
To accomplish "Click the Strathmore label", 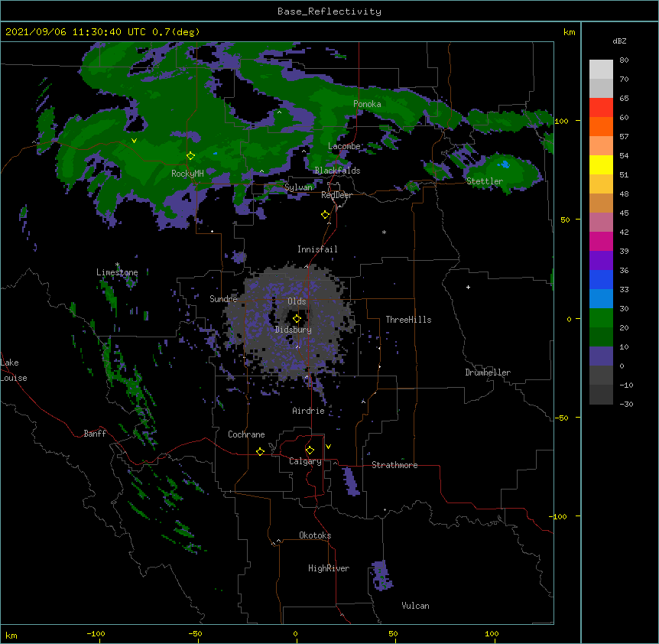I will (x=394, y=465).
